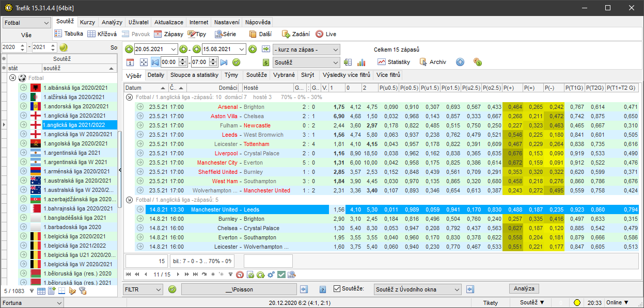Shift the start date 20.05.2021 back

pos(129,49)
